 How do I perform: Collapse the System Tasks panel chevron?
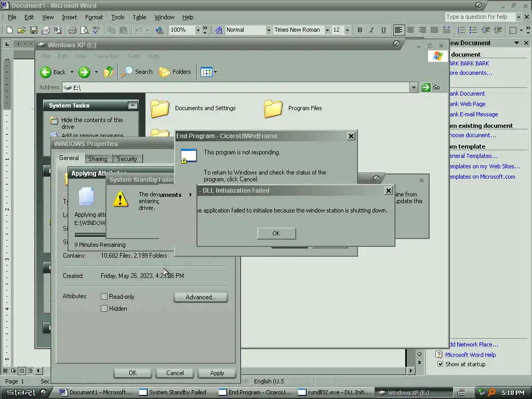point(132,105)
